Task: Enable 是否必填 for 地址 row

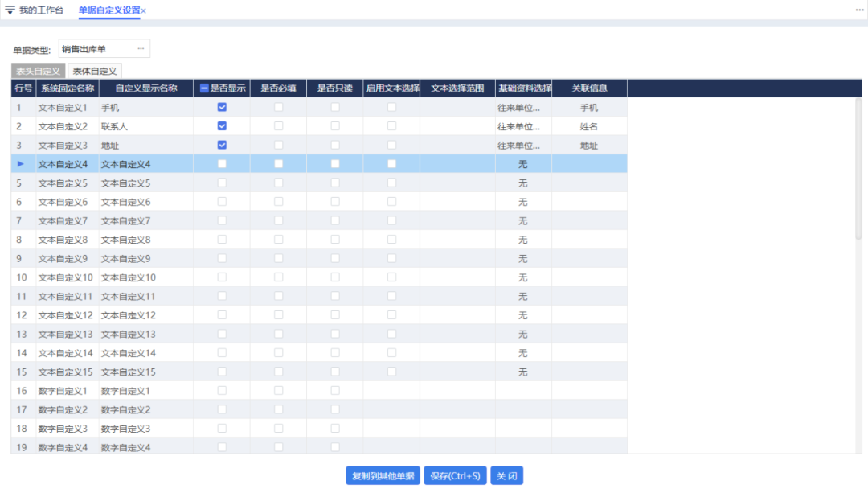Action: click(278, 145)
